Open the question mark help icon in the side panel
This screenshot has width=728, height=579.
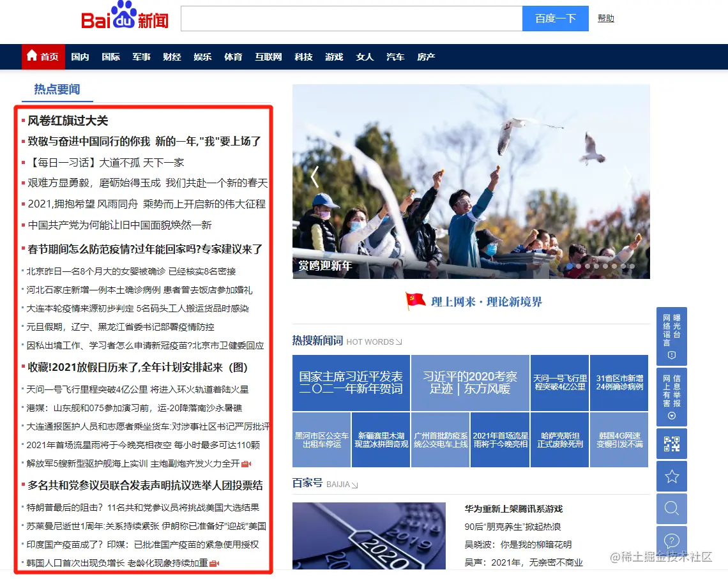tap(671, 541)
